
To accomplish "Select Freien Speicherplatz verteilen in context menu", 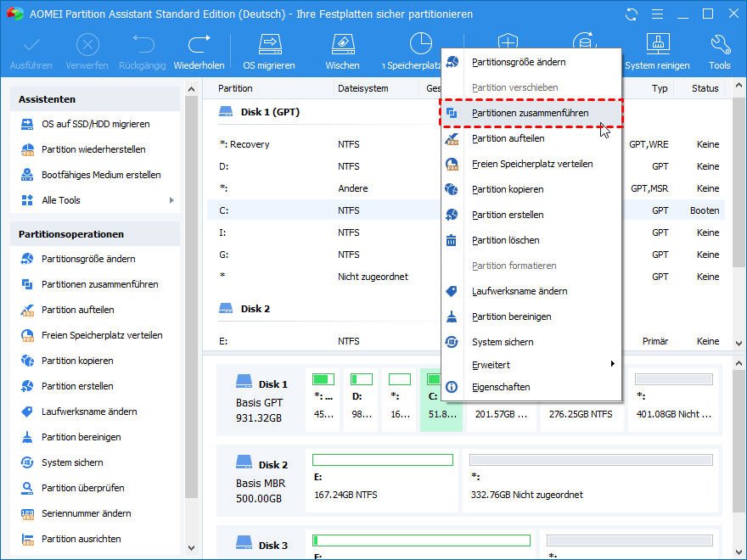I will [x=531, y=164].
